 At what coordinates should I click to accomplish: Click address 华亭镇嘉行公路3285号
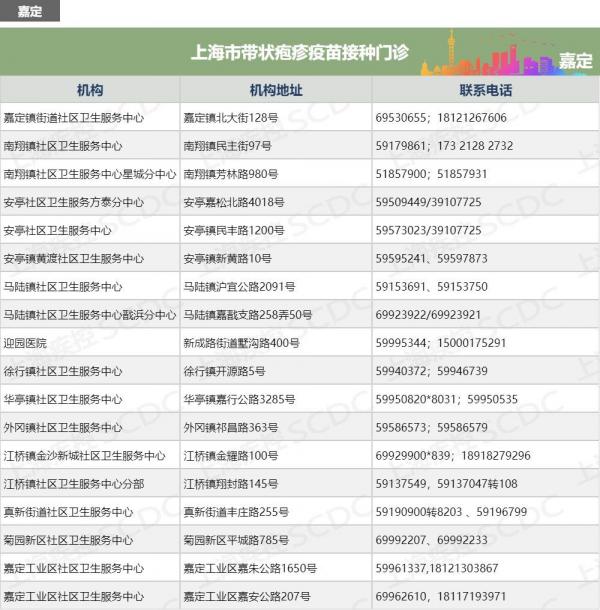click(239, 400)
